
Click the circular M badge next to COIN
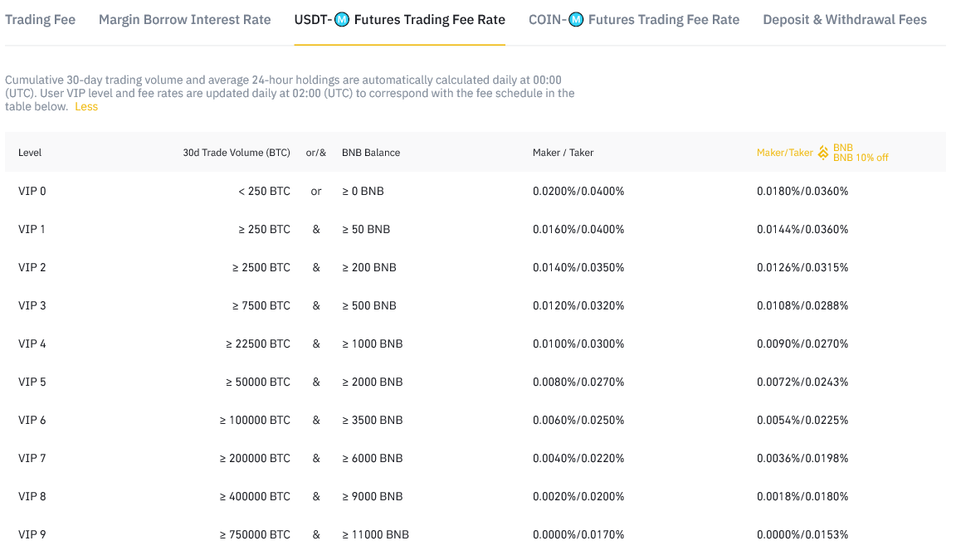(575, 19)
